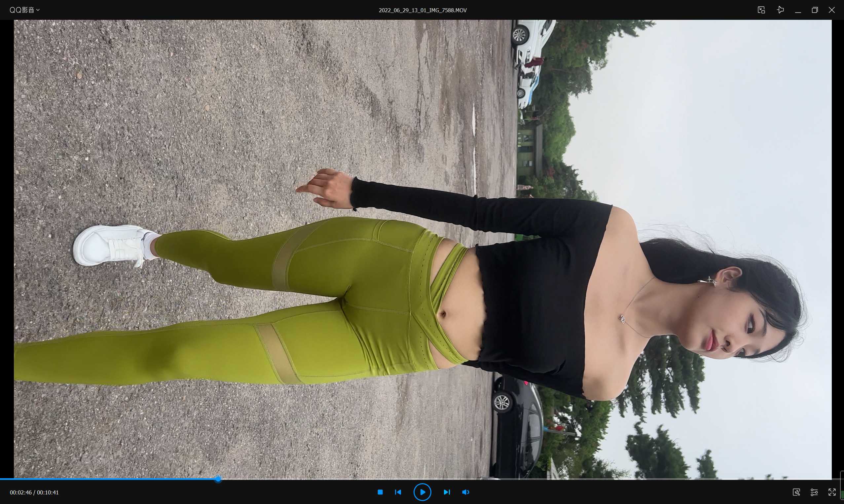Viewport: 844px width, 504px height.
Task: Open the playback adjustment sliders icon
Action: click(814, 492)
